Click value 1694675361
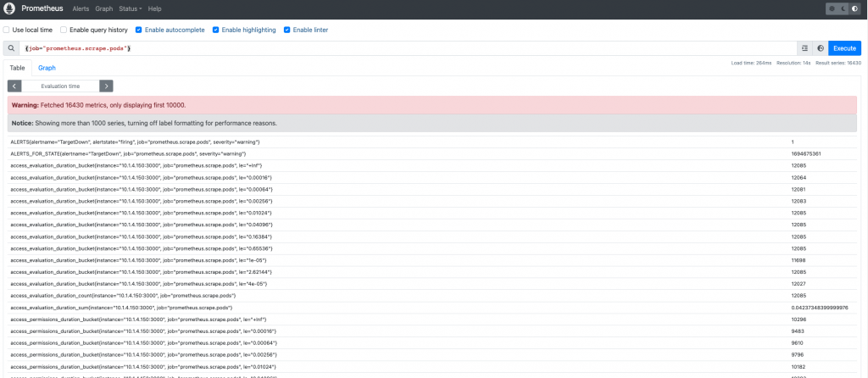This screenshot has width=868, height=378. [806, 154]
